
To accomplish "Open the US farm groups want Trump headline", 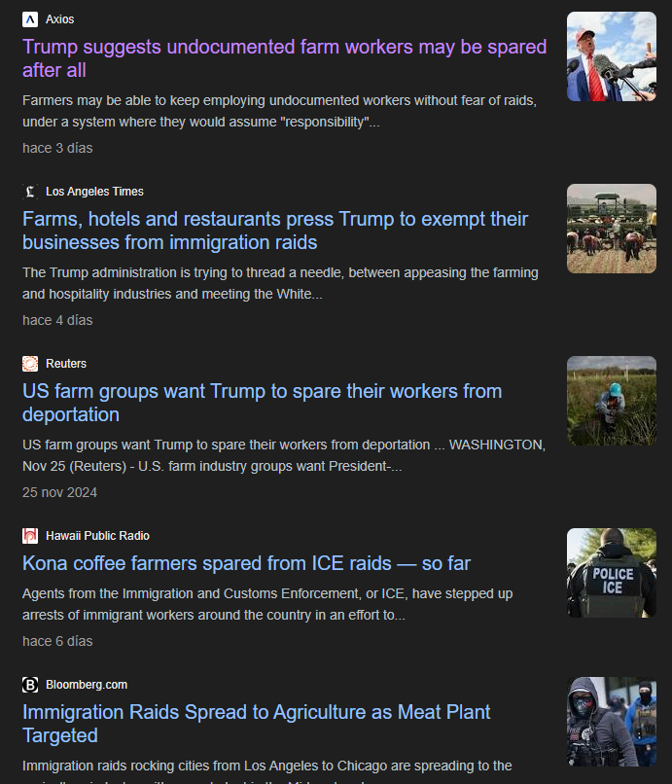I will 262,403.
